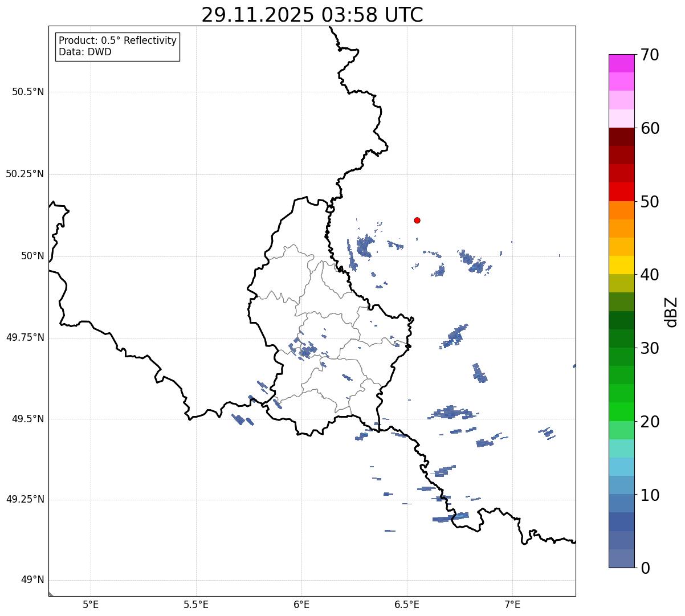Click the colorbar tick label "50"
Viewport: 685px width, 616px height.
650,202
